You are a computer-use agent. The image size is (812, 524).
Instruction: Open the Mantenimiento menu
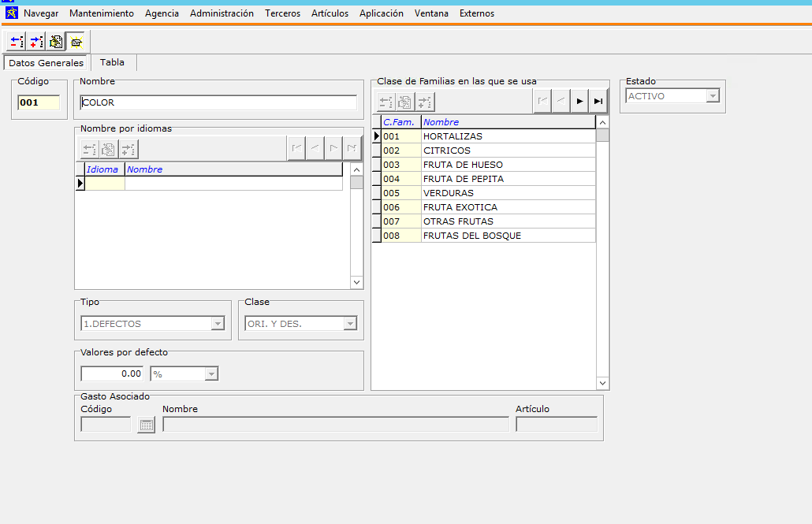(x=102, y=13)
